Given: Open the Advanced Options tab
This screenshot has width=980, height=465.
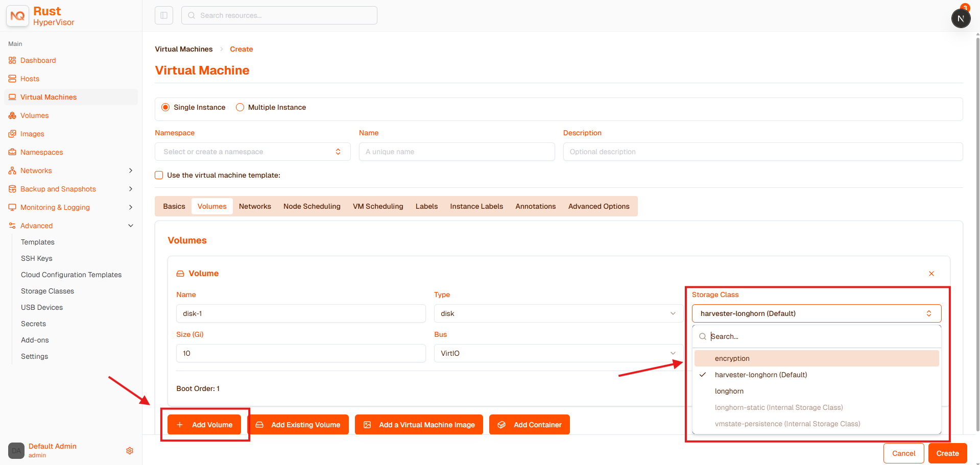Looking at the screenshot, I should pos(599,206).
